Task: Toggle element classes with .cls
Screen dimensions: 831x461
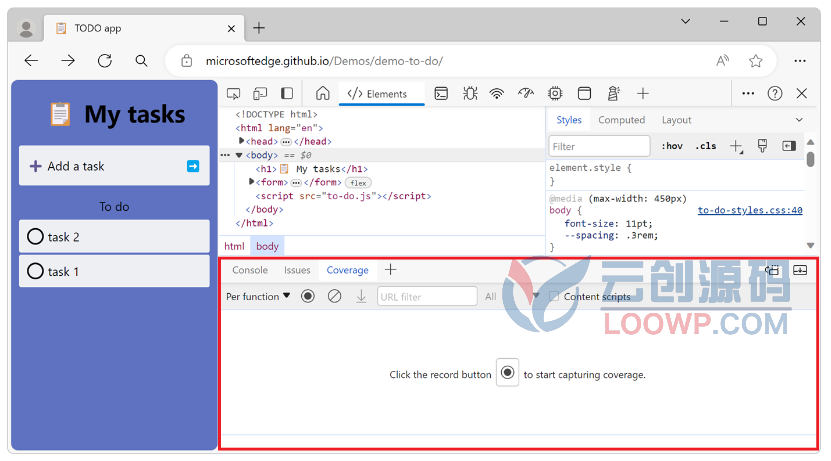Action: tap(705, 146)
